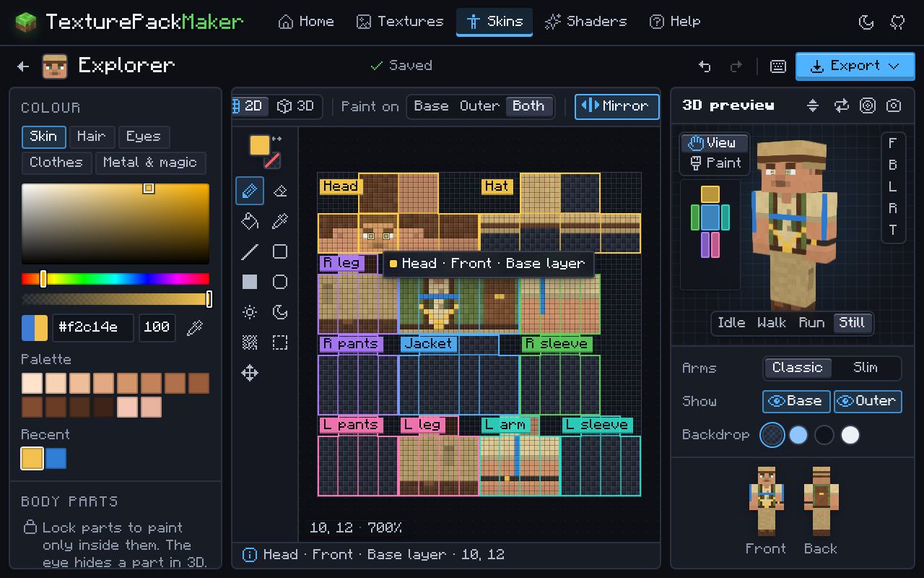Toggle Base layer visibility
The image size is (924, 578).
click(x=796, y=401)
